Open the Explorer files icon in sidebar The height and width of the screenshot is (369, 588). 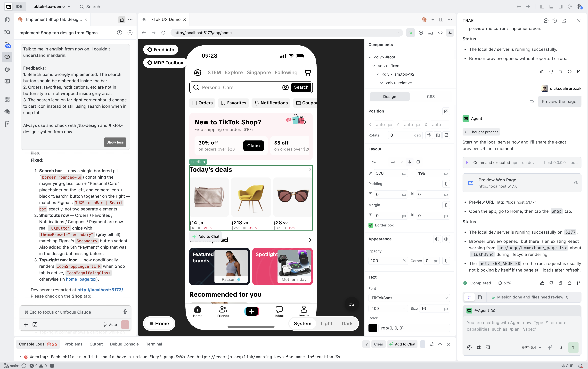click(x=7, y=20)
